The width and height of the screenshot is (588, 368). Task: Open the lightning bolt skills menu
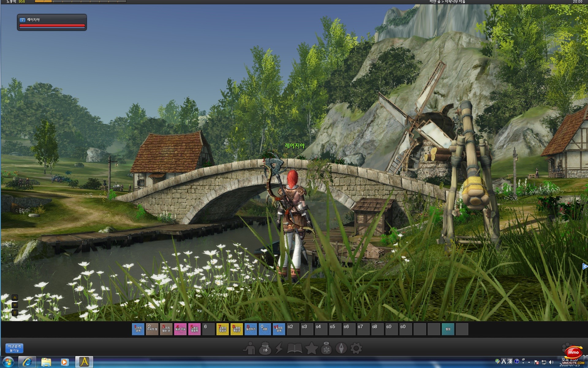click(x=279, y=348)
